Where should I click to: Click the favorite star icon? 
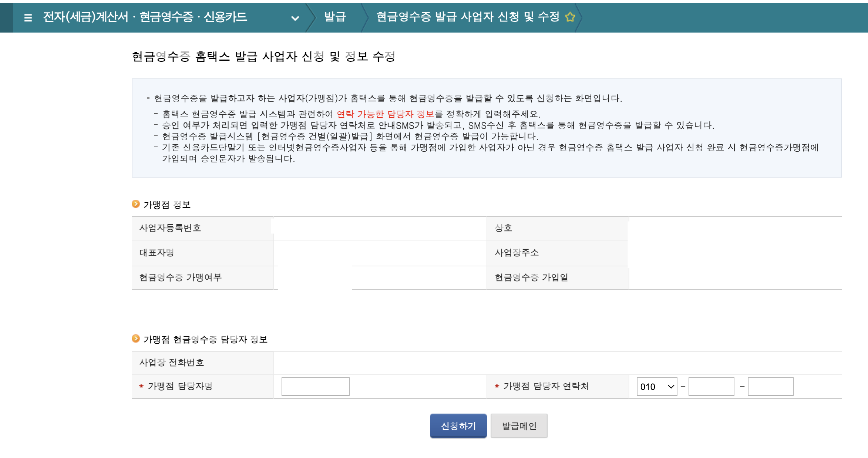point(570,17)
